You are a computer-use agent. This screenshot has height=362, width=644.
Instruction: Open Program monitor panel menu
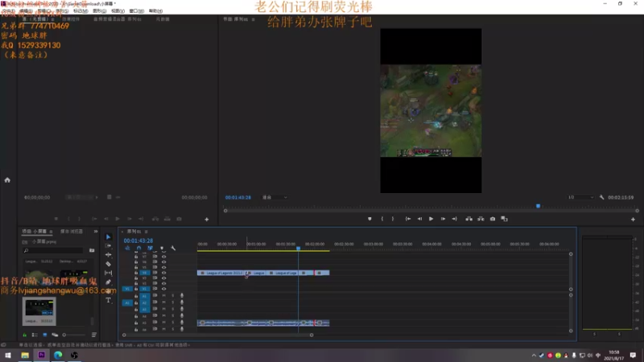[253, 19]
